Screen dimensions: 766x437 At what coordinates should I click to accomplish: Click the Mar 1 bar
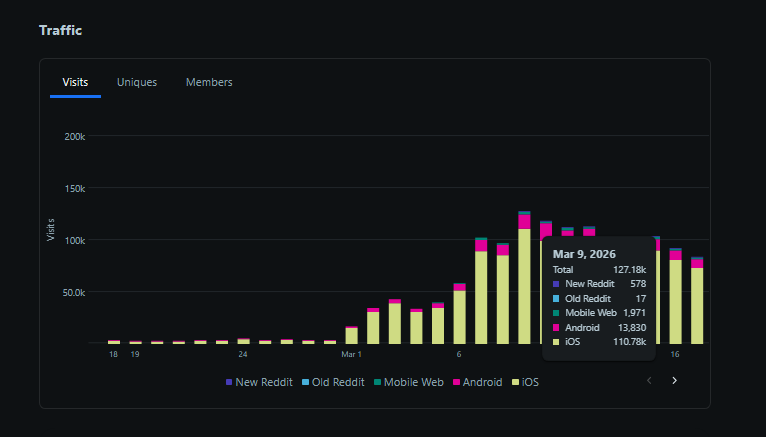coord(351,336)
